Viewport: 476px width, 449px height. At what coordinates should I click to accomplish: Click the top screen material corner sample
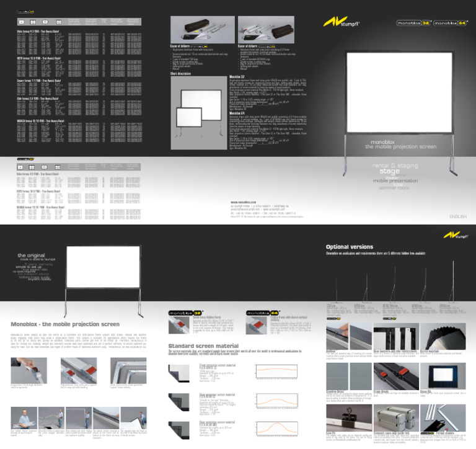tap(178, 373)
